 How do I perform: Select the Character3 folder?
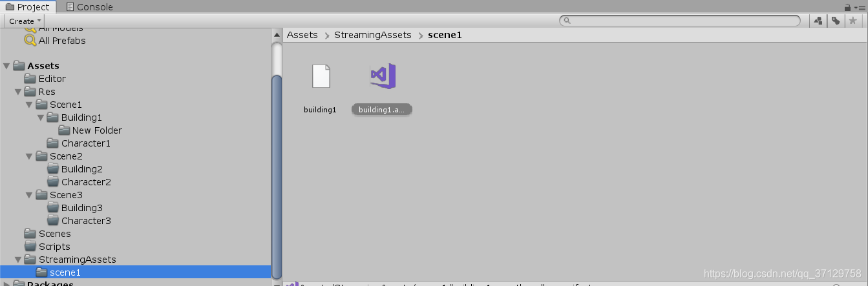(x=86, y=221)
